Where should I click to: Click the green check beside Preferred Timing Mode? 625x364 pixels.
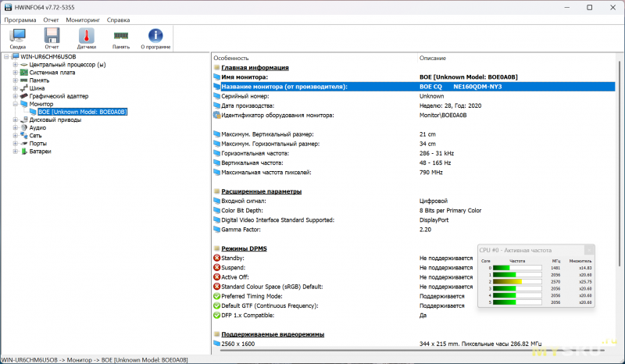(x=217, y=296)
